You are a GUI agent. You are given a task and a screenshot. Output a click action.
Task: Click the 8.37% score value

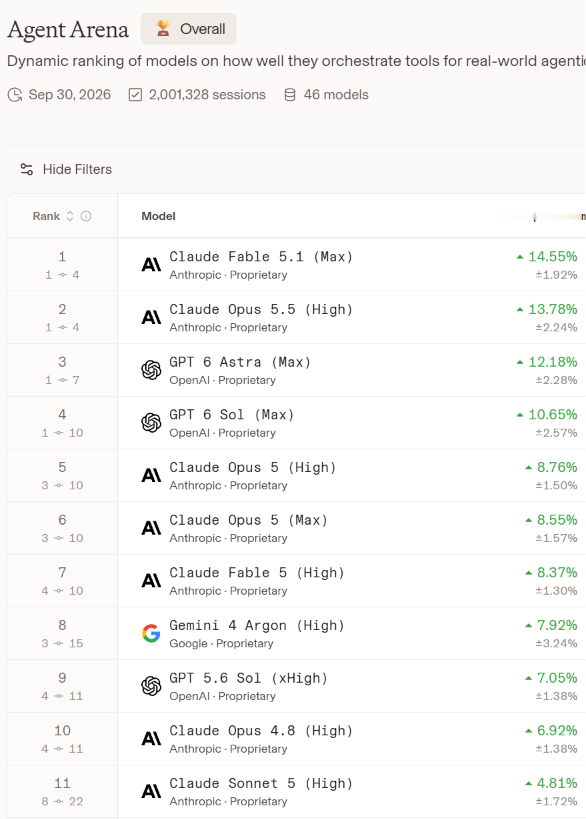point(557,573)
